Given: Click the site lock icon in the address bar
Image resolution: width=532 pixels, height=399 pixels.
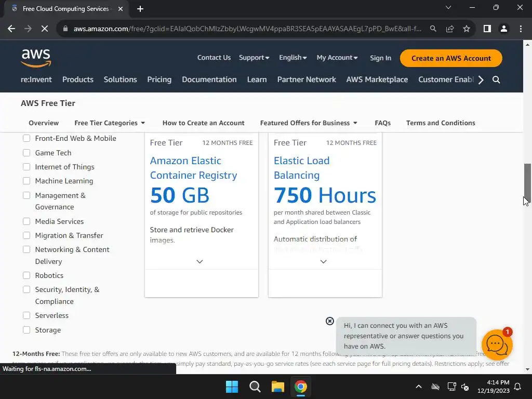Looking at the screenshot, I should pyautogui.click(x=65, y=29).
